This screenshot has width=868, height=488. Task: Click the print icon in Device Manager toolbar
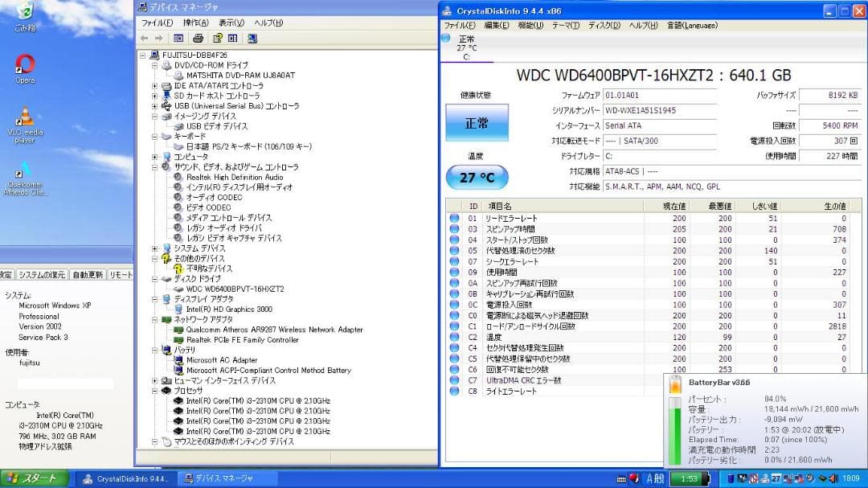click(x=198, y=39)
